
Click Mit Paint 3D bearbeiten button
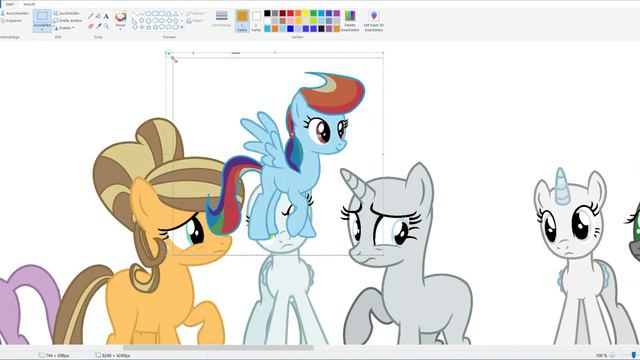[374, 20]
